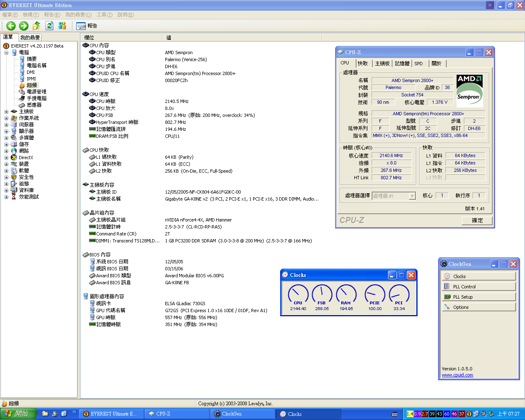Select the 超頻 overclock tree item

pyautogui.click(x=32, y=85)
